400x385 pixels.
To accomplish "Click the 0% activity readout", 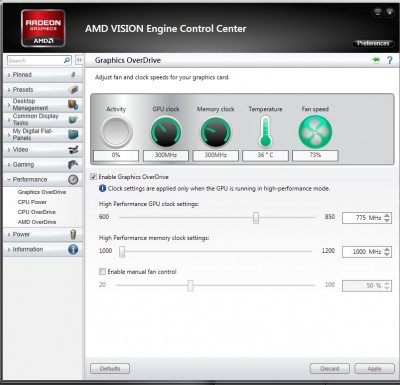I will pos(116,155).
